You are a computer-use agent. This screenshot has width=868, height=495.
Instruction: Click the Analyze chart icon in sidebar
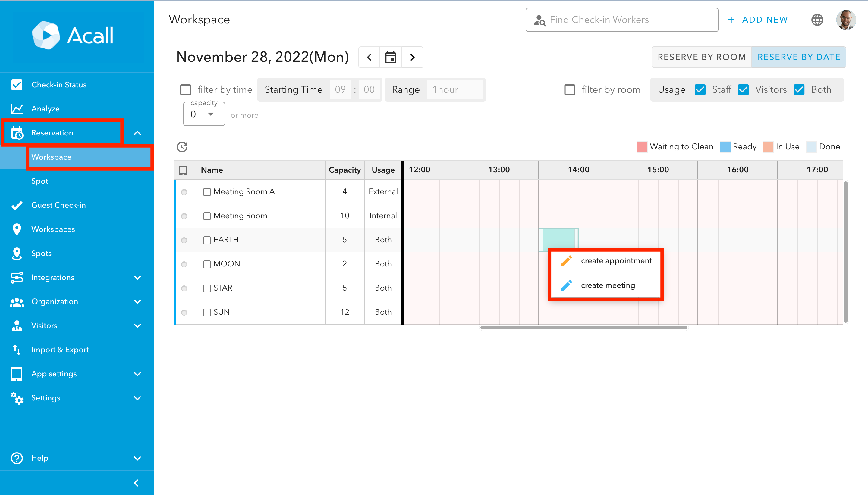click(17, 109)
